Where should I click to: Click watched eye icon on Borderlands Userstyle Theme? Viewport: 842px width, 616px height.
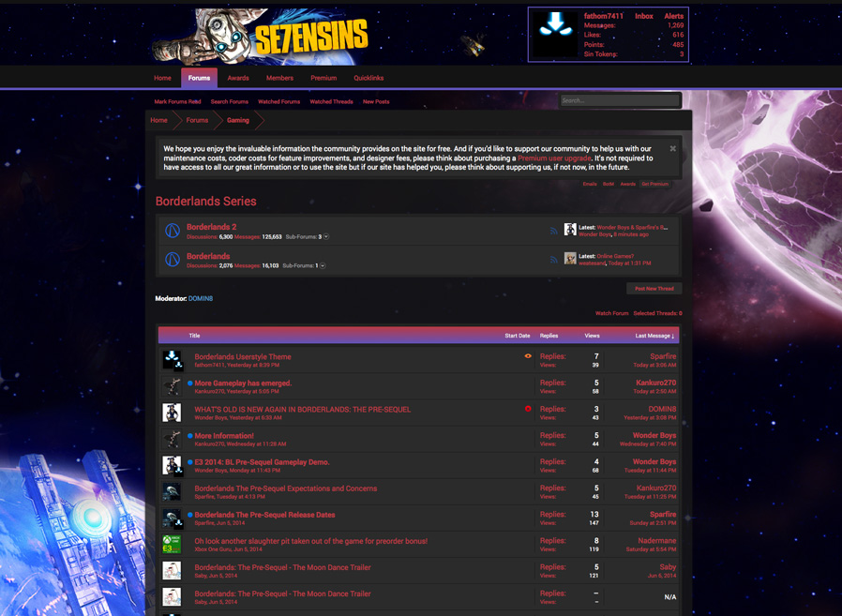528,356
